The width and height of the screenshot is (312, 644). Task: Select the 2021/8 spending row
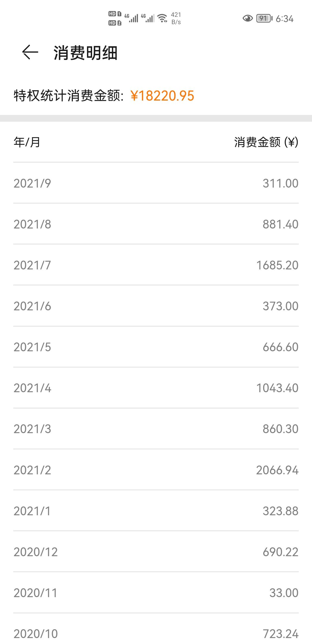click(x=156, y=224)
